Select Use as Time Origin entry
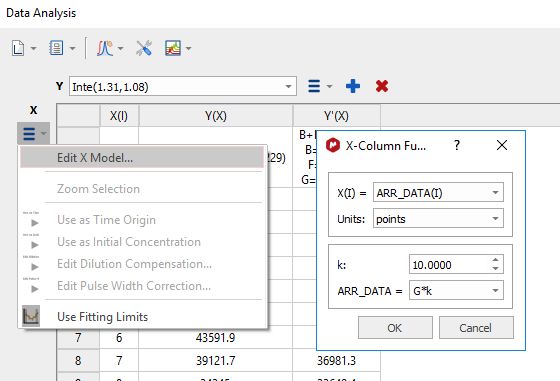 tap(142, 220)
